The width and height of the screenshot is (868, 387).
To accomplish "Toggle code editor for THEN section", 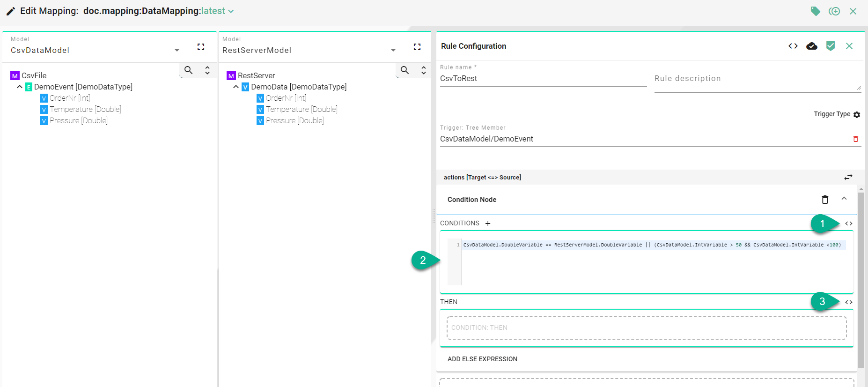I will pyautogui.click(x=848, y=302).
